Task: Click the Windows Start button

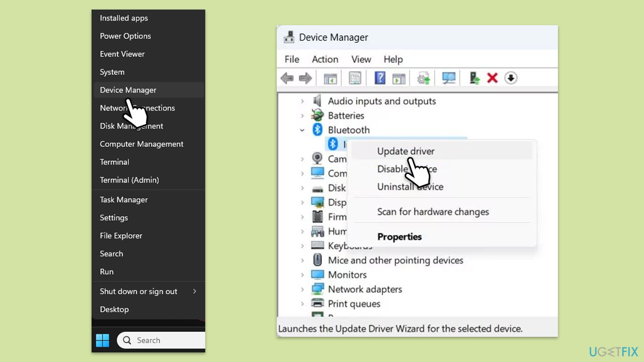Action: point(103,340)
